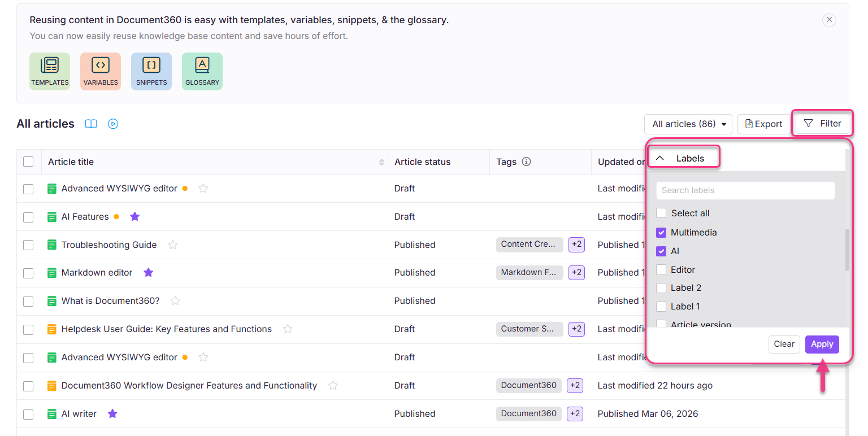This screenshot has height=436, width=868.
Task: Open the What is Document360? article
Action: pyautogui.click(x=110, y=300)
